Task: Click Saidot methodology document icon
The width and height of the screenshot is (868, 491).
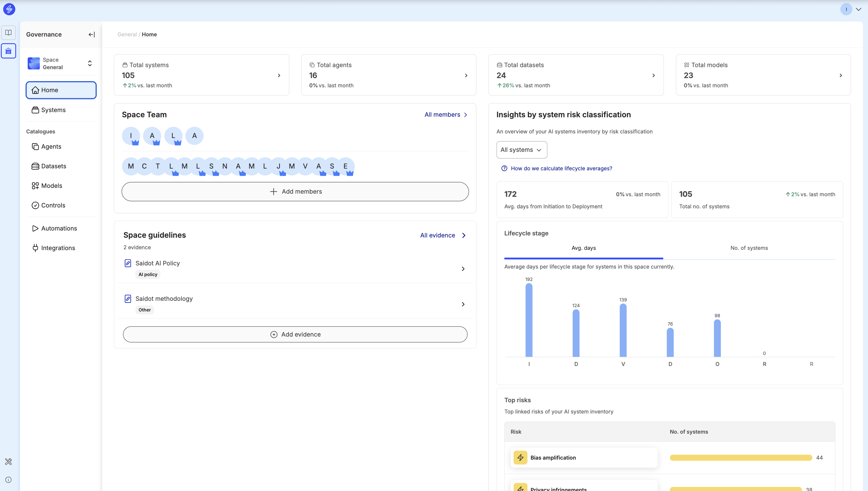Action: coord(128,299)
